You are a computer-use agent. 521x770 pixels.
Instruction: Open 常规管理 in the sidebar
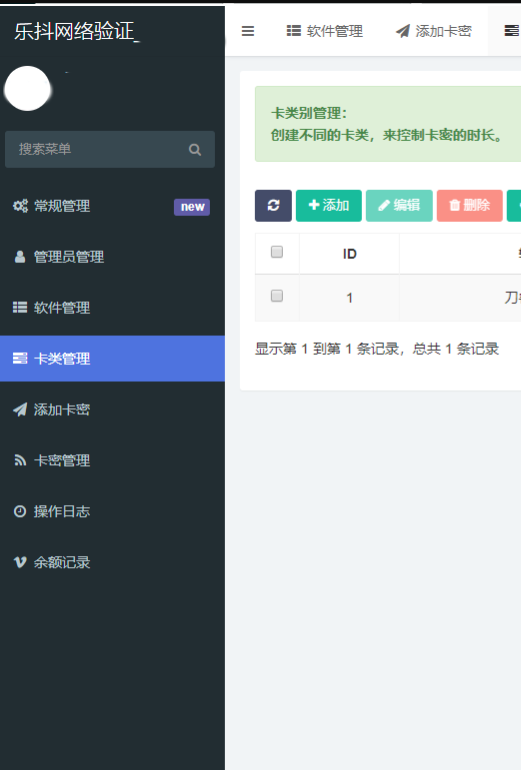pos(112,206)
